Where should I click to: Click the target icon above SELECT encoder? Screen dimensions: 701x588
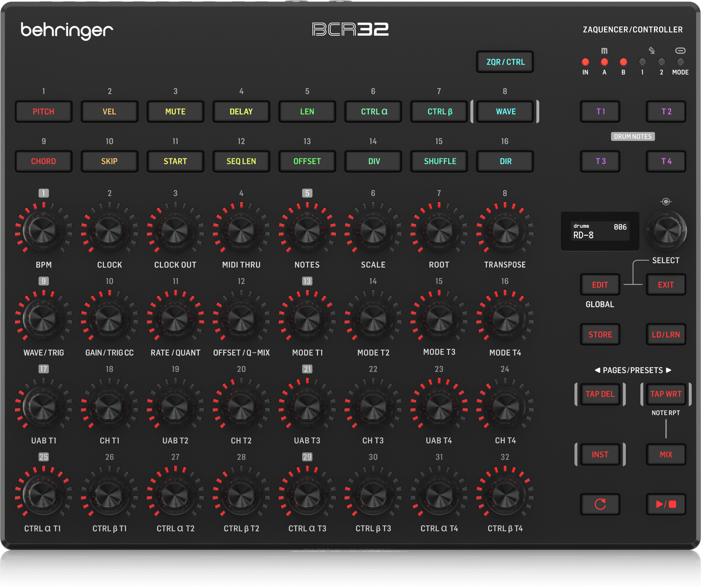[666, 202]
